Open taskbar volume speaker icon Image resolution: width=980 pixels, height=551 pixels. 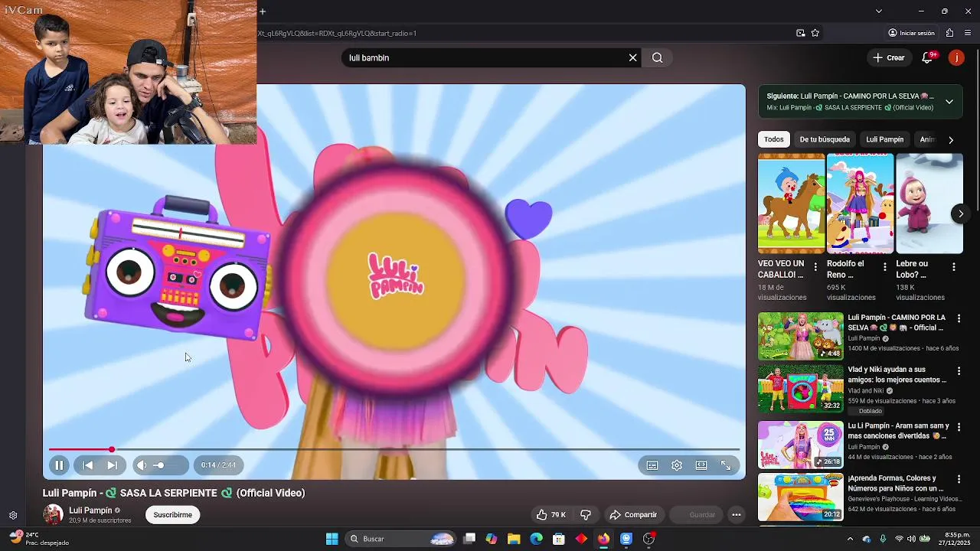(x=911, y=539)
